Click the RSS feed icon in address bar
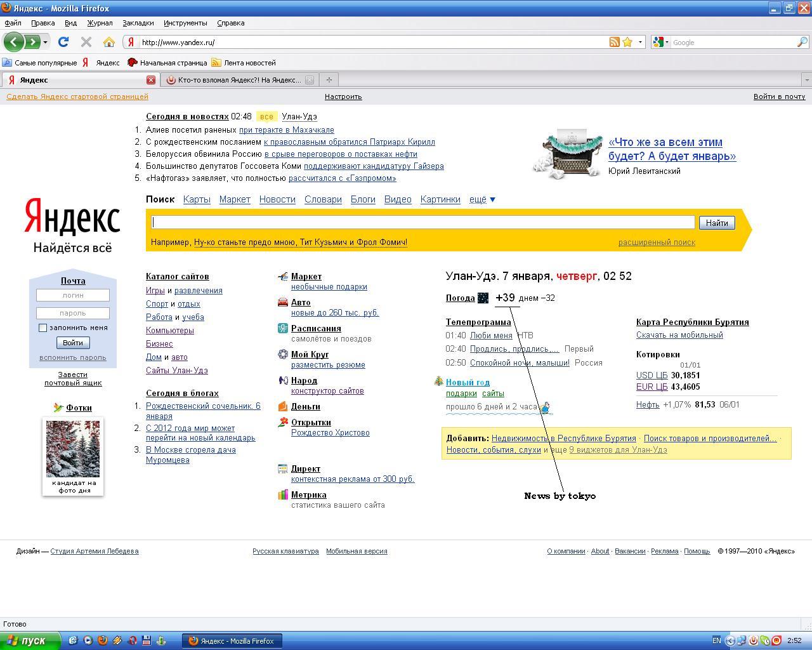812x650 pixels. 614,43
